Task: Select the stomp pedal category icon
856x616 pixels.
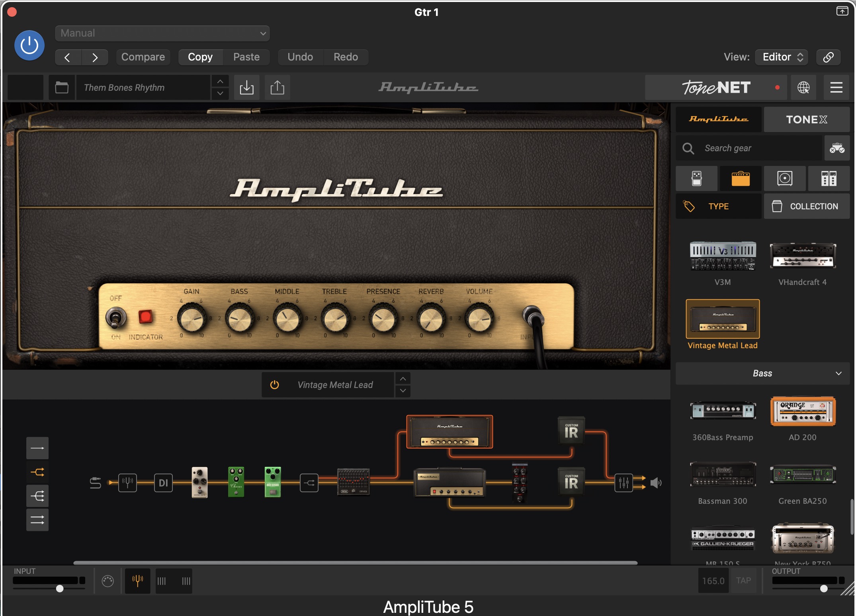Action: click(x=696, y=179)
